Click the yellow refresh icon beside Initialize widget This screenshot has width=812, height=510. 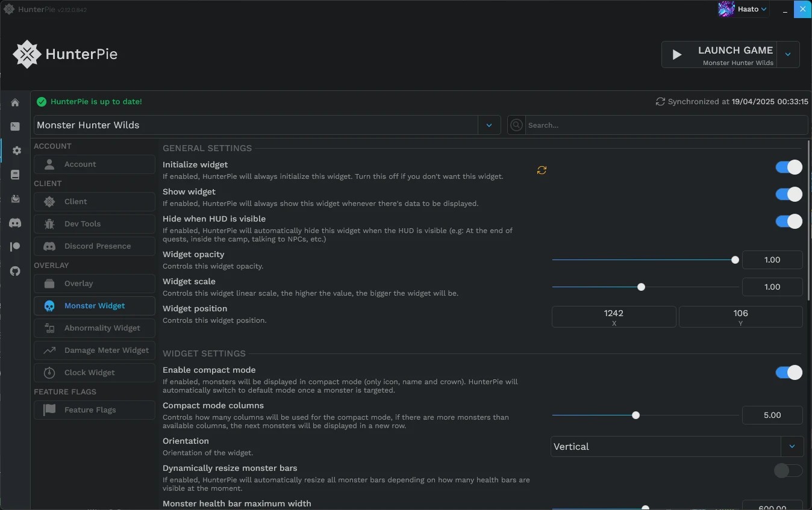click(x=542, y=170)
